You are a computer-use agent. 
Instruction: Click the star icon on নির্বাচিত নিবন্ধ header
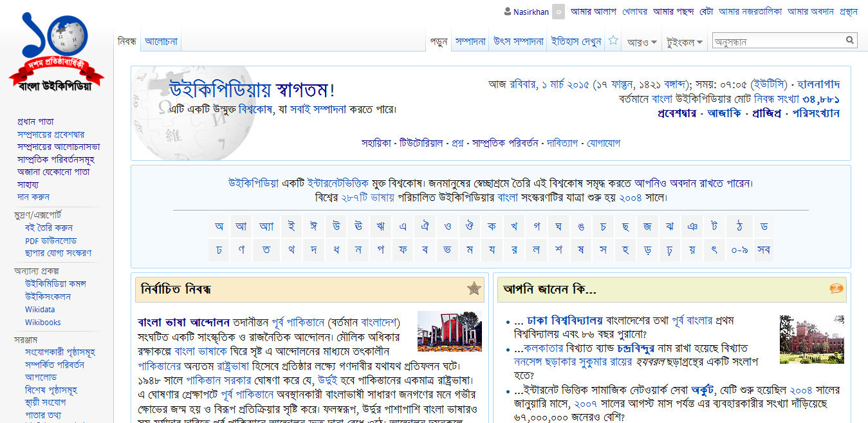pos(474,289)
